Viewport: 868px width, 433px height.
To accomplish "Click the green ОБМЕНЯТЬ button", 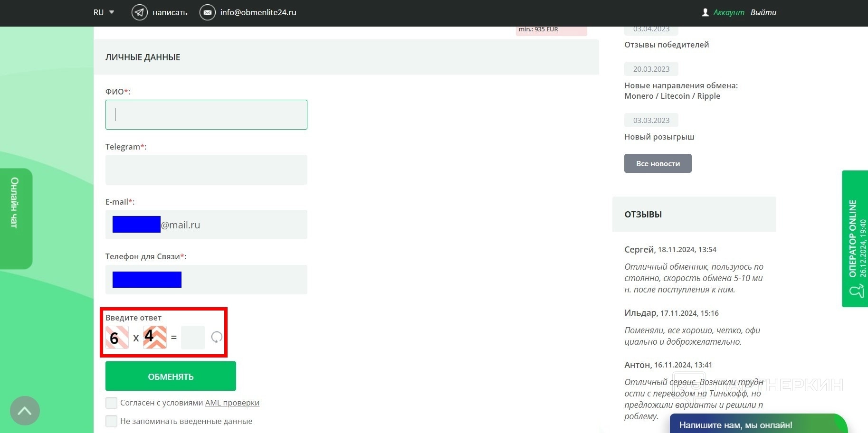I will coord(171,376).
